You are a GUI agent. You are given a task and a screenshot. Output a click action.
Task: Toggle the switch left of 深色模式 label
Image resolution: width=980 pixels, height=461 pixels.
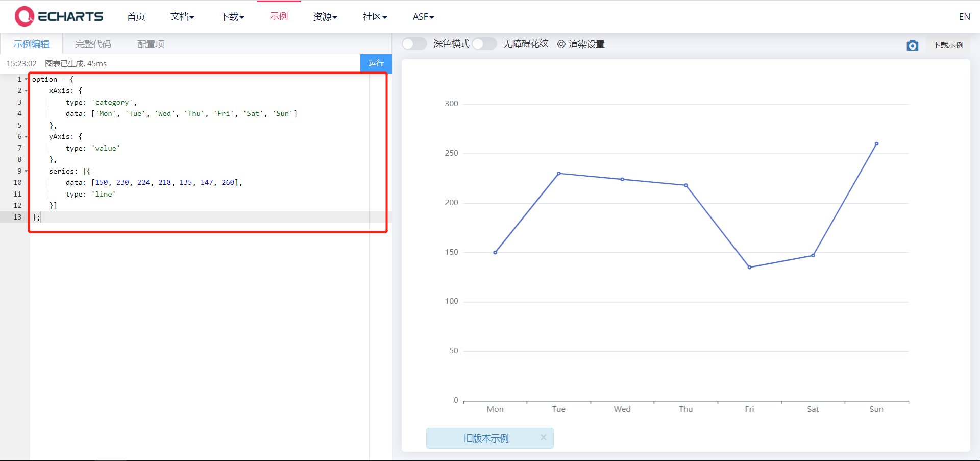414,44
